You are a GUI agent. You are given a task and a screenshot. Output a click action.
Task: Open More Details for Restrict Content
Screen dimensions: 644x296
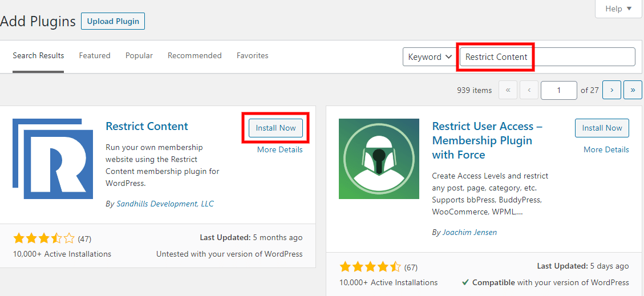click(280, 150)
